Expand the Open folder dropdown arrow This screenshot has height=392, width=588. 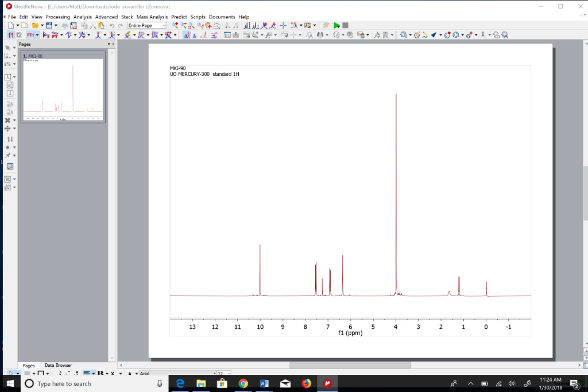(x=42, y=25)
